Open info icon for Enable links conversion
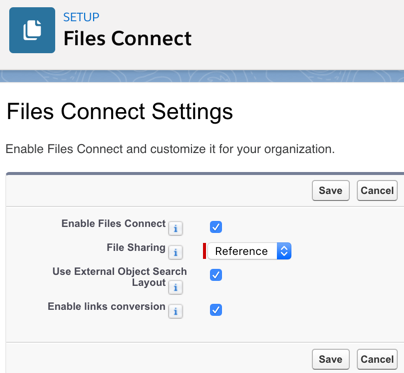404x373 pixels. (175, 311)
